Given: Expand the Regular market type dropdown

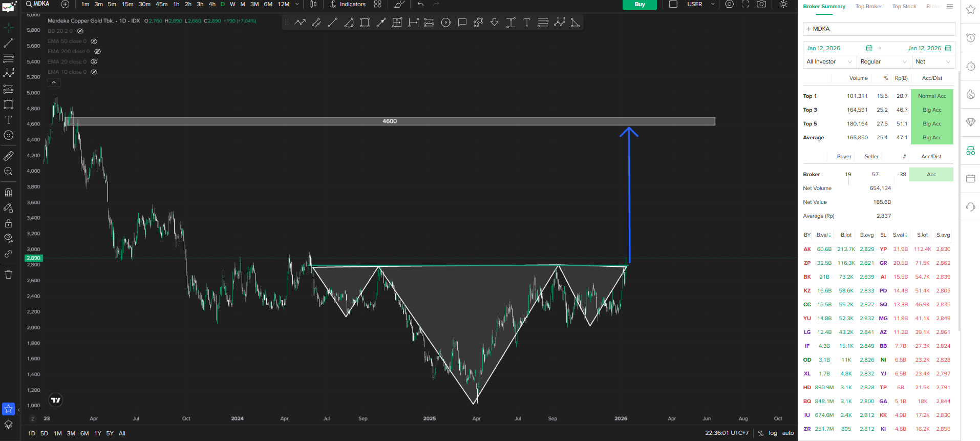Looking at the screenshot, I should point(883,61).
